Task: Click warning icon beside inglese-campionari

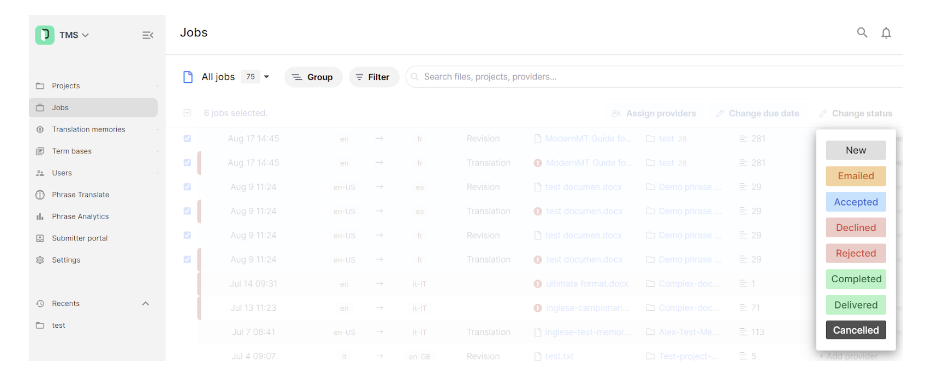Action: (537, 308)
